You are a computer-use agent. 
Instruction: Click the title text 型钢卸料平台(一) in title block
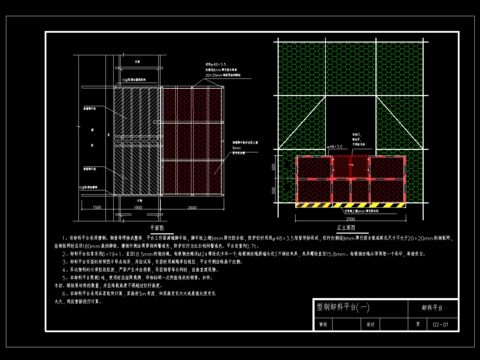click(343, 307)
